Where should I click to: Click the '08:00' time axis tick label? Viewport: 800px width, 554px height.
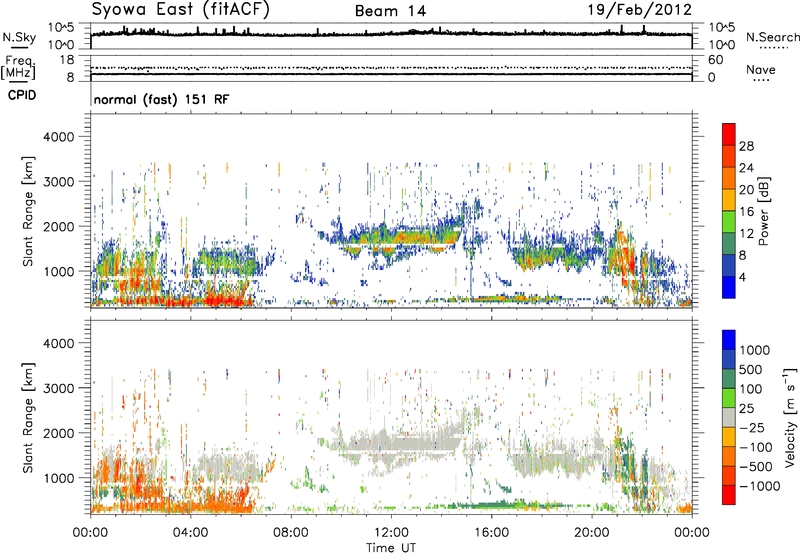290,533
